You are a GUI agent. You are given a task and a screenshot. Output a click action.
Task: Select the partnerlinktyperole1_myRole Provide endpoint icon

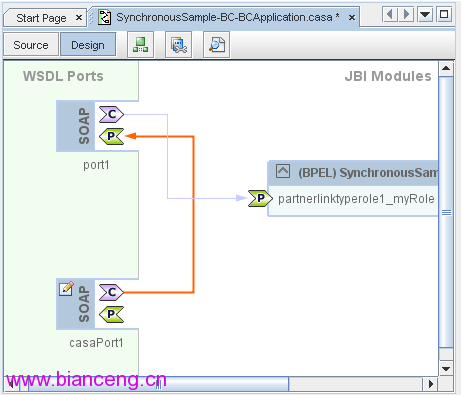click(260, 199)
